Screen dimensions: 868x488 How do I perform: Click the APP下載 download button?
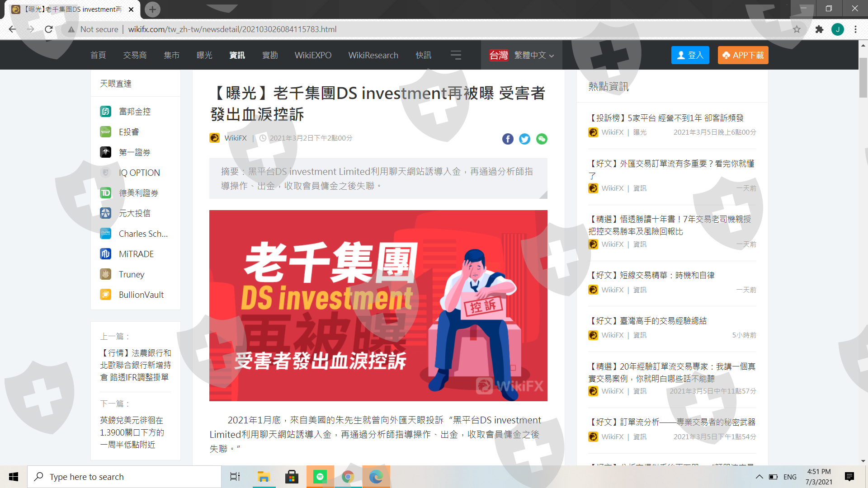(743, 55)
